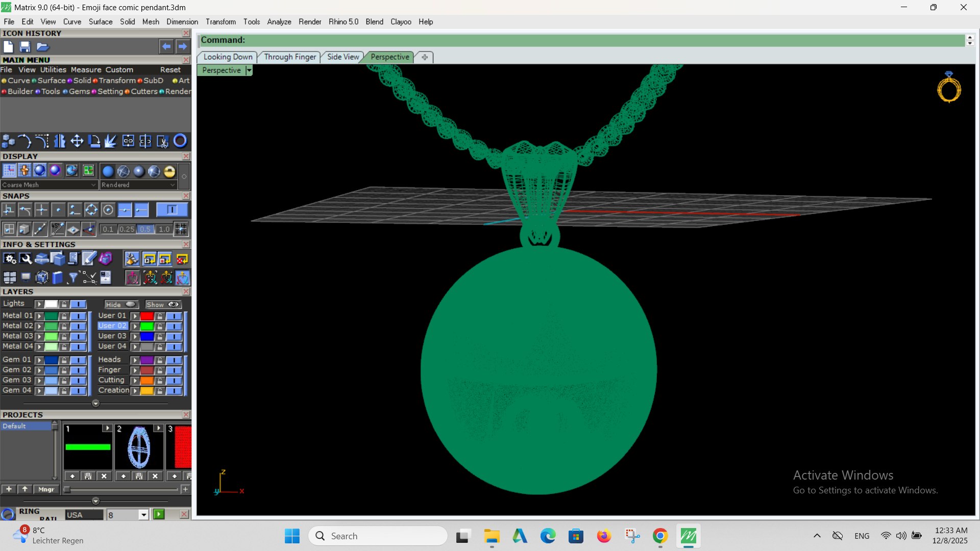Open the Clayoo menu
Screen dimensions: 980x551
[401, 22]
